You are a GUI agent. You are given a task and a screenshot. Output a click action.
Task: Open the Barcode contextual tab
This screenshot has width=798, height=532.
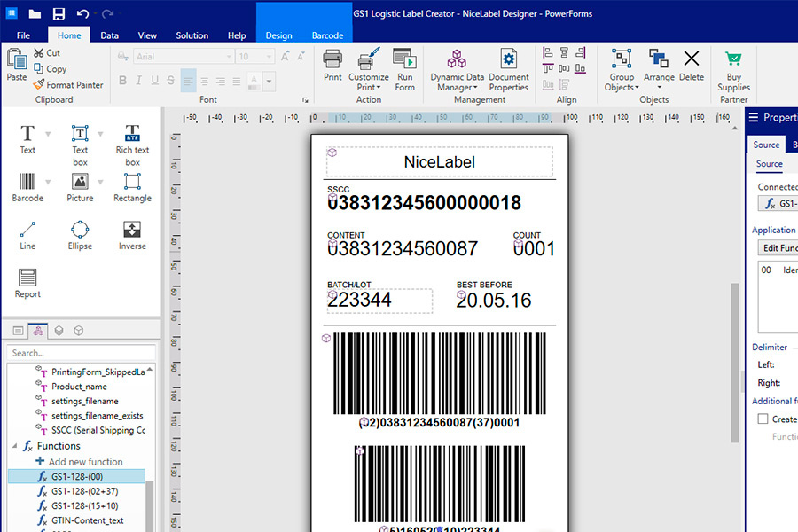click(x=327, y=35)
